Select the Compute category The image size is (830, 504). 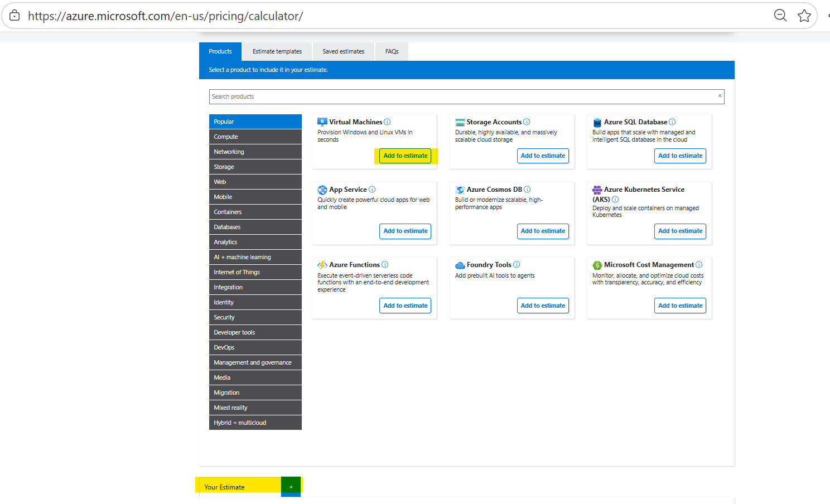[x=255, y=137]
